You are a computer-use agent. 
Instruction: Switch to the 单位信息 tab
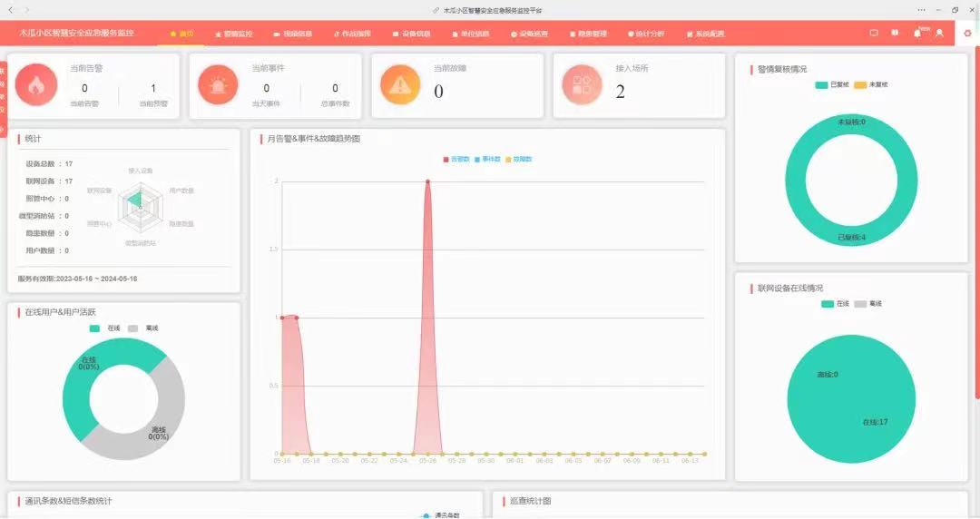[470, 34]
